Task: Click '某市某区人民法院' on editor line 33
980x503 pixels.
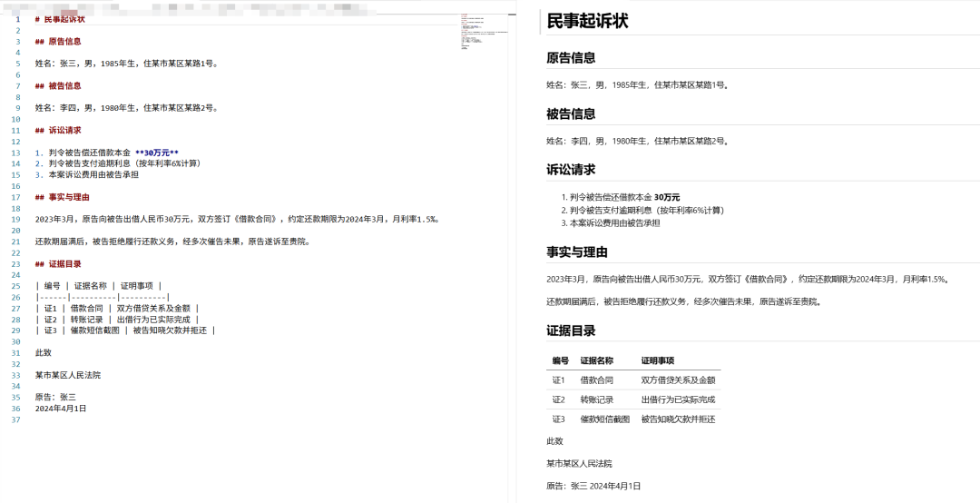Action: (67, 375)
